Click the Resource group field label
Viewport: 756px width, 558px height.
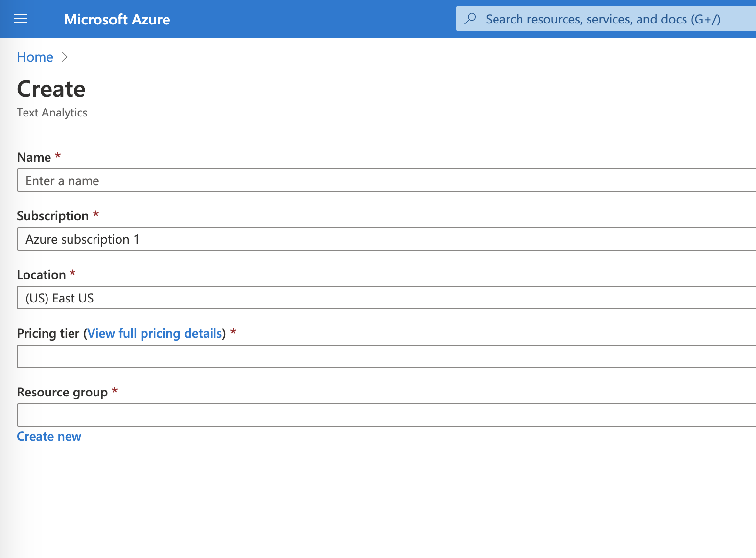pos(62,392)
